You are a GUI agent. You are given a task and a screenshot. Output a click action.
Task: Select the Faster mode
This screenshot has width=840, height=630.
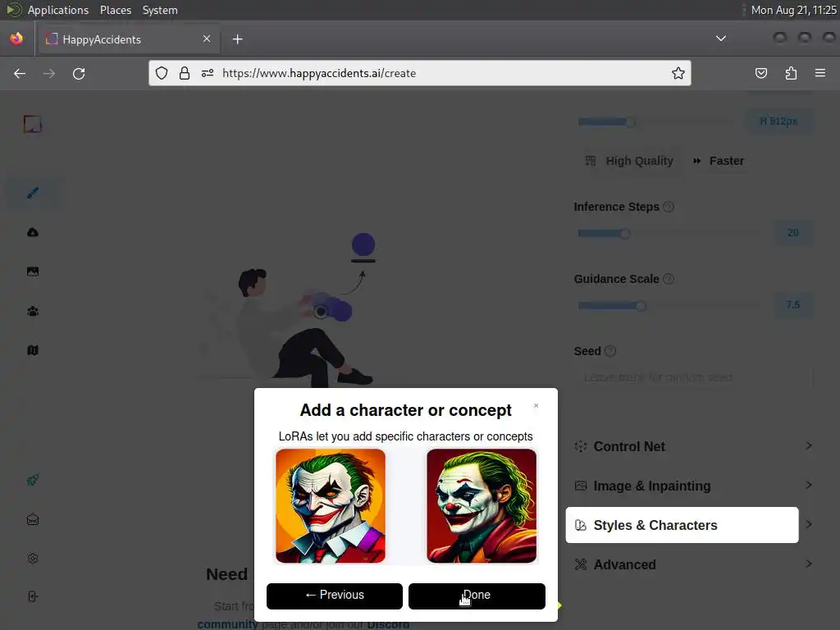(719, 161)
